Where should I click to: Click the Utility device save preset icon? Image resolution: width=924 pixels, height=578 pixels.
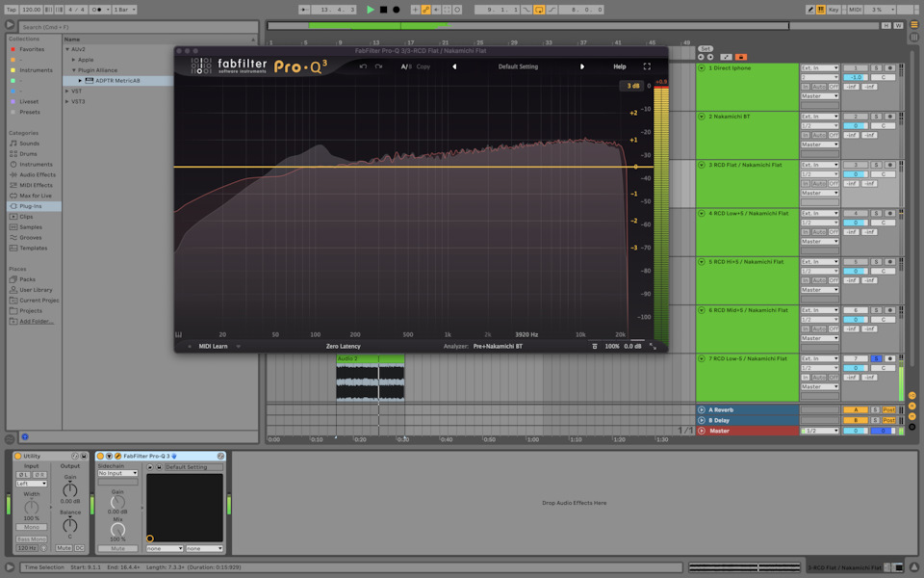pos(84,456)
